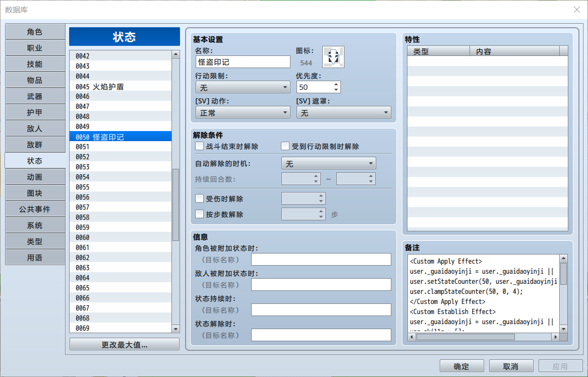The width and height of the screenshot is (588, 377).
Task: Toggle 受伤时解除 checkbox
Action: [200, 199]
